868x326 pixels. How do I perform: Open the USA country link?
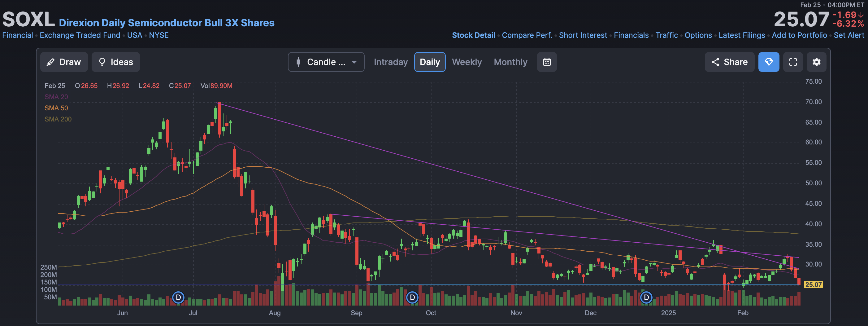click(x=134, y=35)
